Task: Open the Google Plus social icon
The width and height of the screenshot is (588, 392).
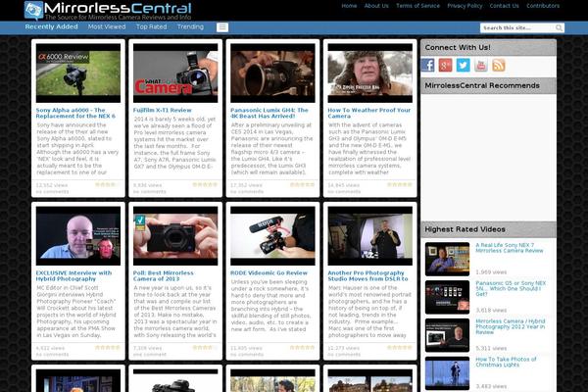Action: pyautogui.click(x=445, y=66)
